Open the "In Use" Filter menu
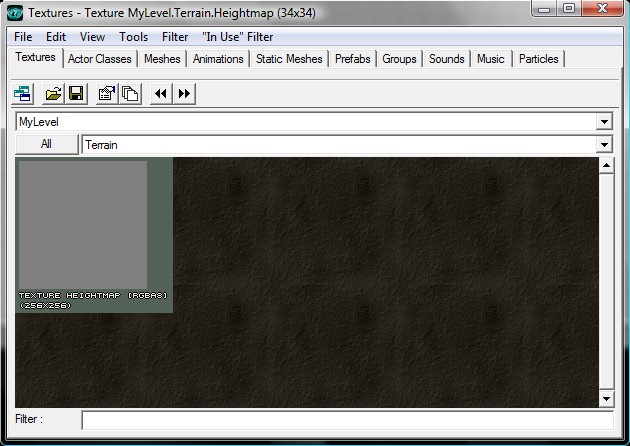 [237, 37]
